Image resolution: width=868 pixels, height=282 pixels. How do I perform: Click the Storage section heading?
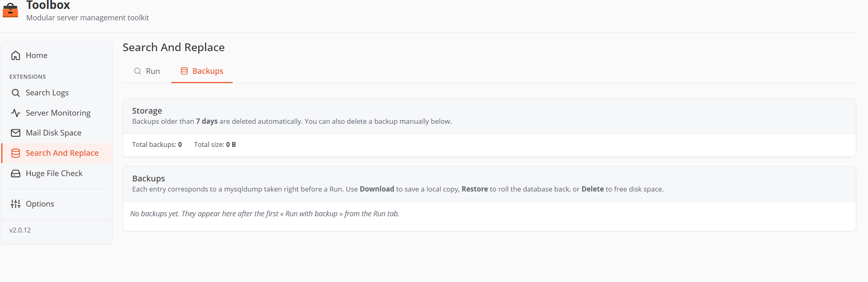coord(147,111)
